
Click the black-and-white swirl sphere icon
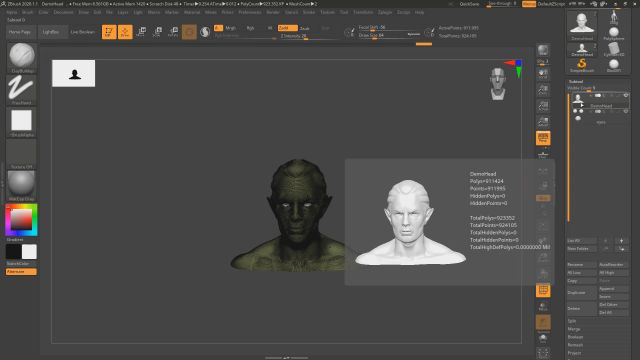click(x=205, y=32)
